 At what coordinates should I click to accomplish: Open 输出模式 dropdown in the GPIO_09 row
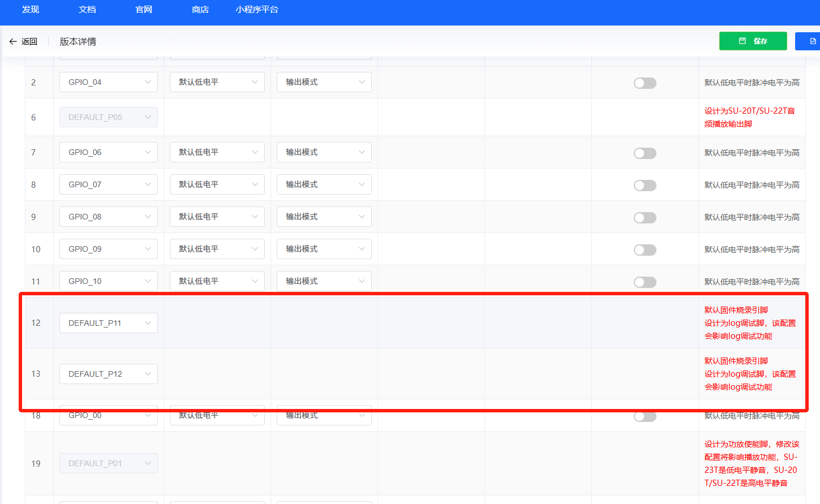[x=324, y=249]
